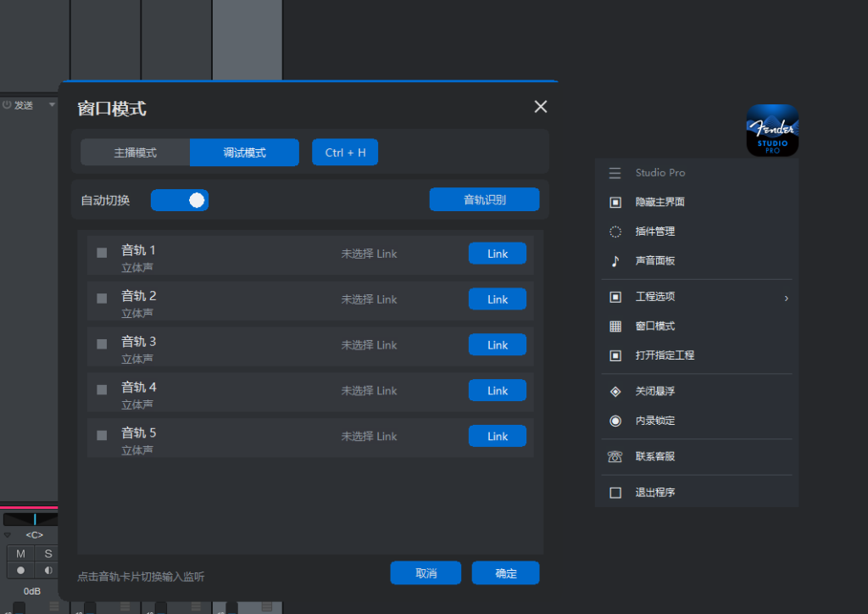Open the 发送 dropdown arrow
Viewport: 868px width, 614px height.
tap(52, 104)
